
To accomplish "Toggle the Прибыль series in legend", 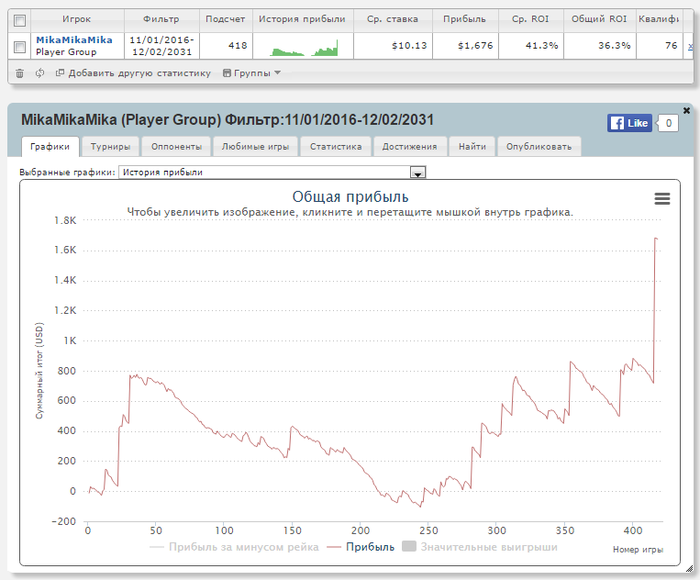I will click(361, 547).
